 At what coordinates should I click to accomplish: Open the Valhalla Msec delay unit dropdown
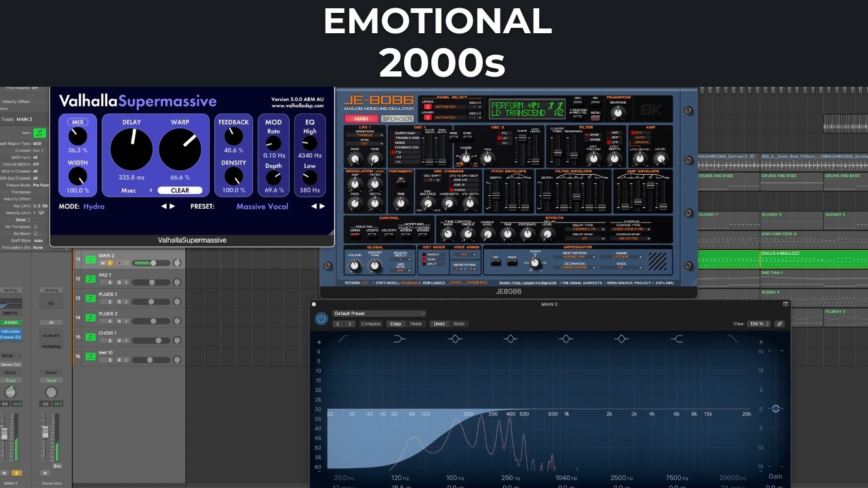click(x=136, y=190)
